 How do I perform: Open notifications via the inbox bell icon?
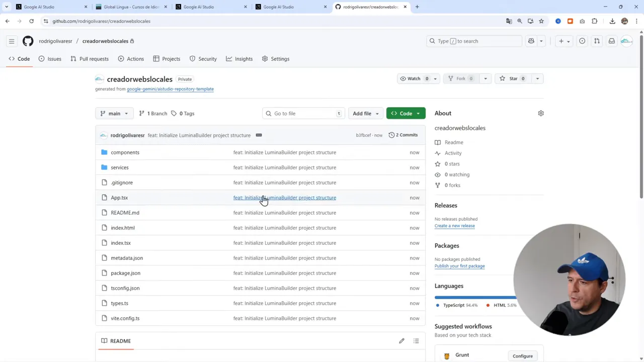coord(612,41)
